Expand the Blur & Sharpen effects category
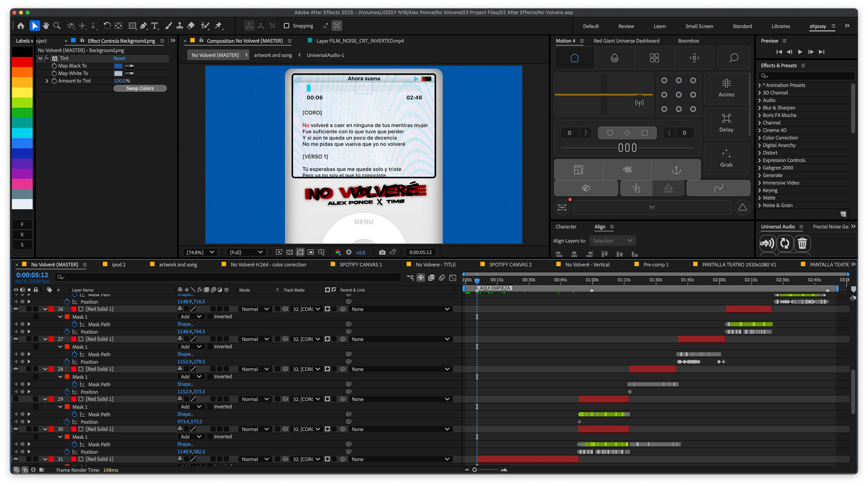The height and width of the screenshot is (486, 868). coord(759,108)
